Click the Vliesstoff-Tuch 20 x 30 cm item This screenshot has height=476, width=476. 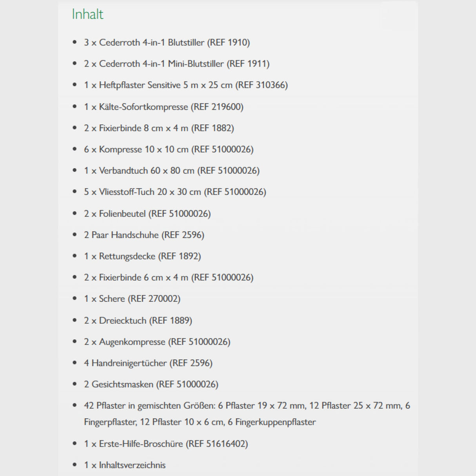click(175, 192)
